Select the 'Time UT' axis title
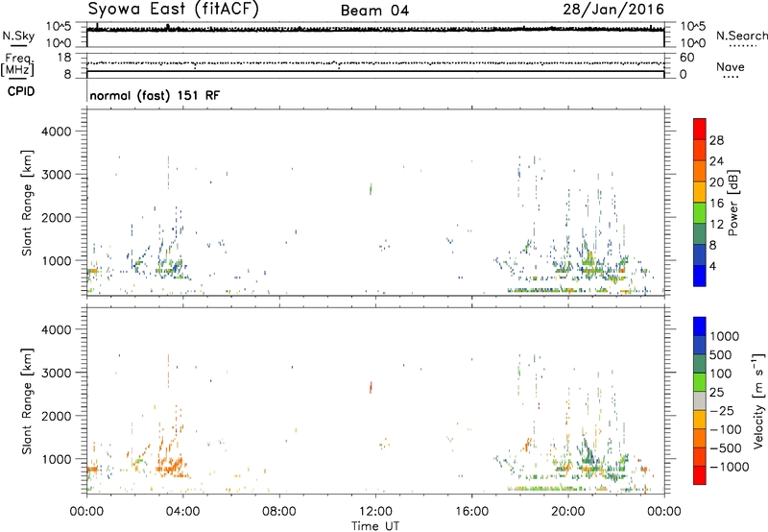The width and height of the screenshot is (768, 532). coord(375,526)
